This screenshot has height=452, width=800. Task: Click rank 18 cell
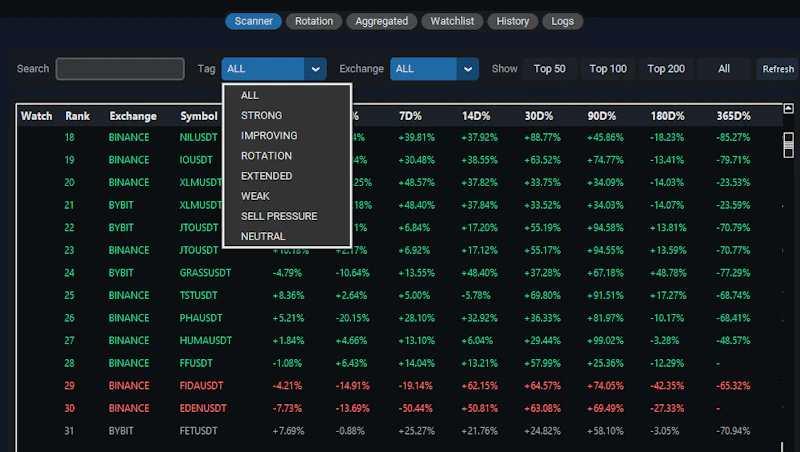pos(69,137)
